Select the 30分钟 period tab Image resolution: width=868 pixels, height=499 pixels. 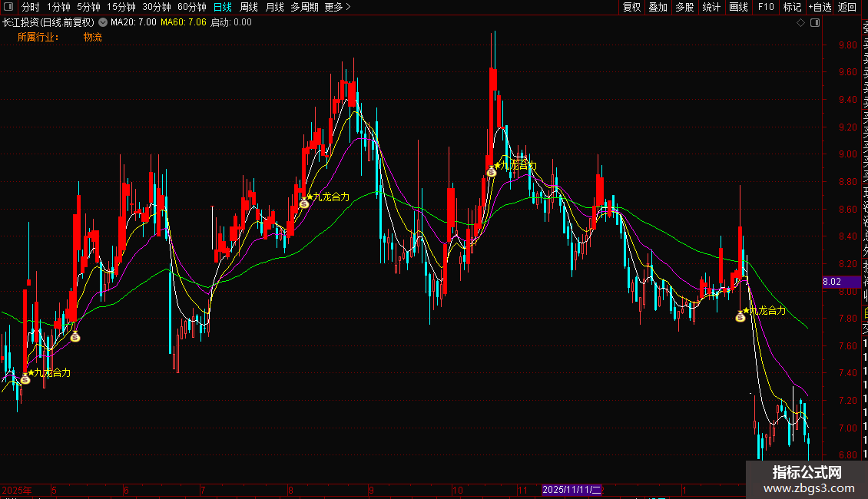click(157, 7)
